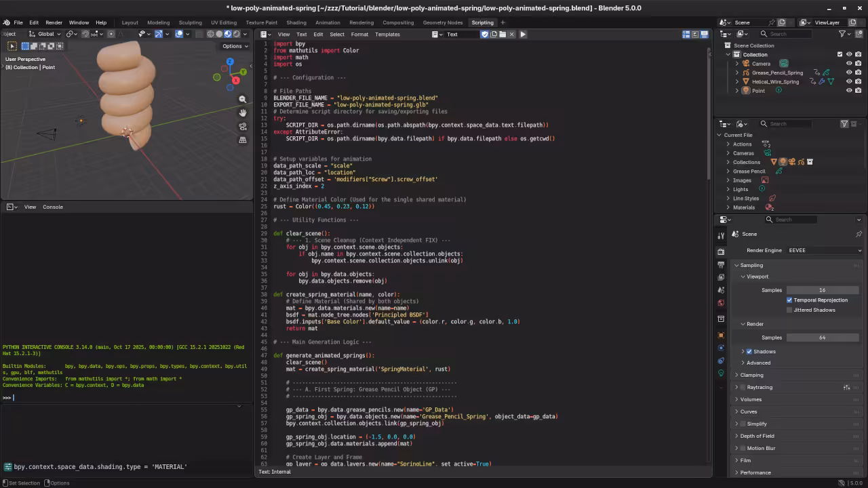This screenshot has width=868, height=488.
Task: Hide the Helical_Wire_Spring object
Action: point(849,81)
